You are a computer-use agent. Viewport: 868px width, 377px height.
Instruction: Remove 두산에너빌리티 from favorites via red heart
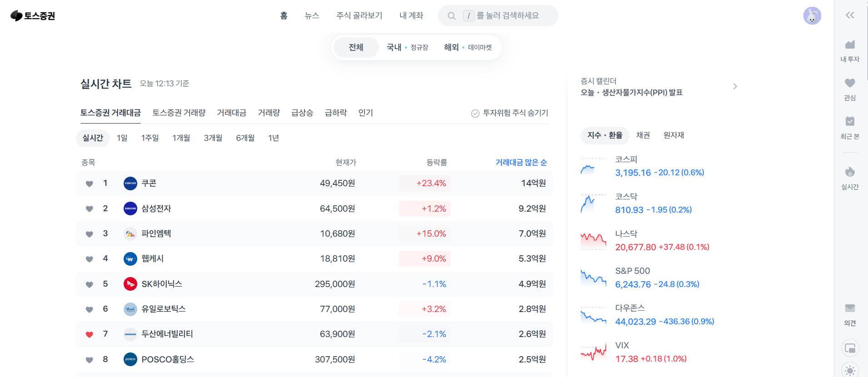coord(90,335)
